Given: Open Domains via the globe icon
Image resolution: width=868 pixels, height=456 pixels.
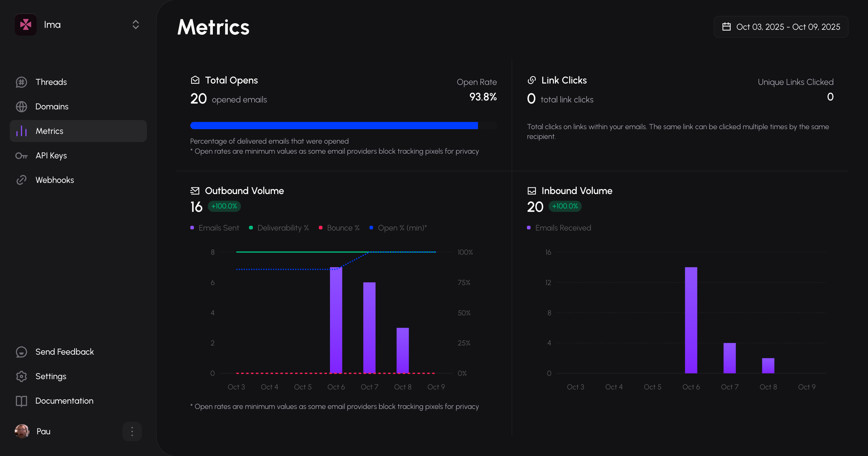Looking at the screenshot, I should 21,106.
